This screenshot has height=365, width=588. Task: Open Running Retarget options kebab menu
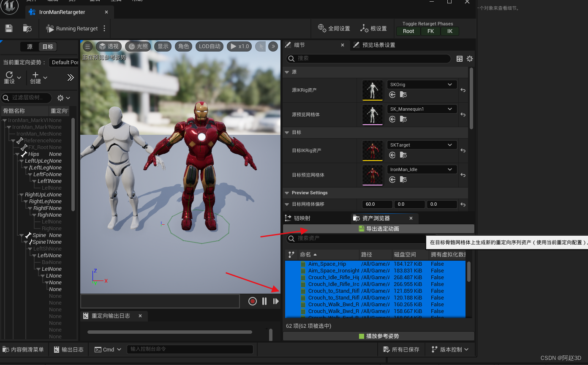click(104, 29)
